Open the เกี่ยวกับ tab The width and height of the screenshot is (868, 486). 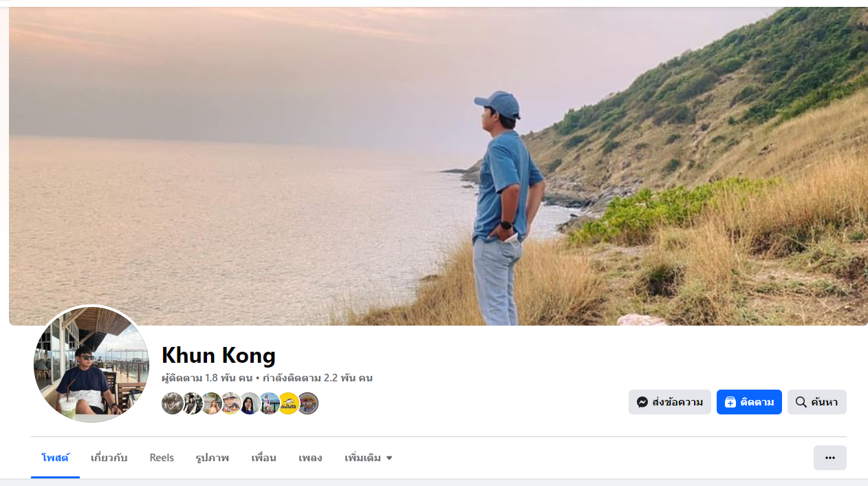[109, 458]
